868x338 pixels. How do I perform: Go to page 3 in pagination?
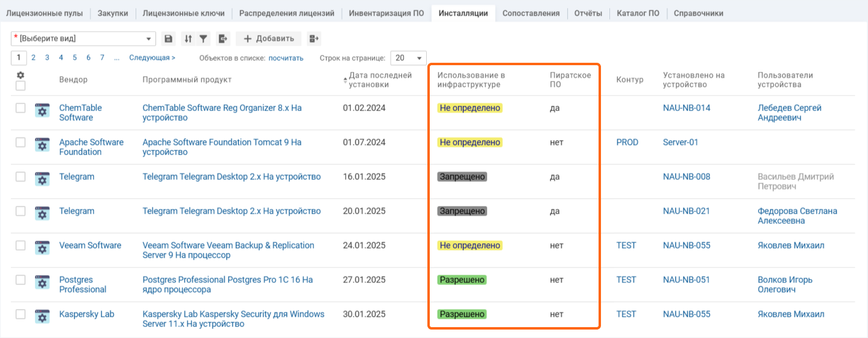click(x=47, y=58)
